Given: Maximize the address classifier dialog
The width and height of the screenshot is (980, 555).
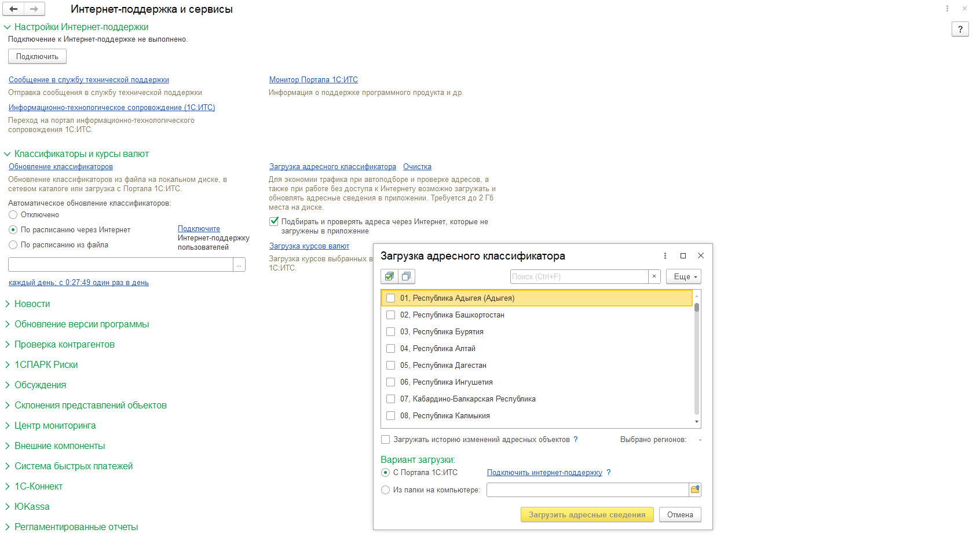Looking at the screenshot, I should (683, 255).
